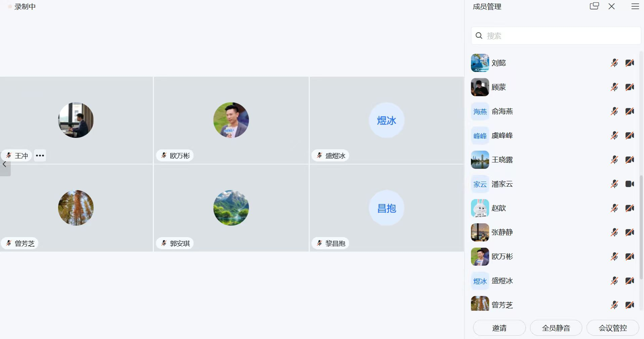Viewport: 644px width, 339px height.
Task: Open the 会议管控 meeting control options
Action: 612,328
